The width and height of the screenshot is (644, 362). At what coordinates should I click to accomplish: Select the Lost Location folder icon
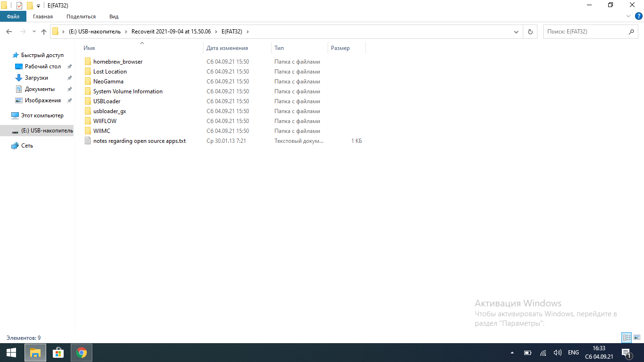(87, 72)
